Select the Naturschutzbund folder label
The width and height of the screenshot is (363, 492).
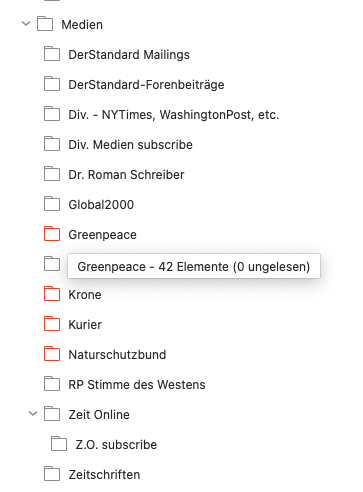pyautogui.click(x=117, y=355)
